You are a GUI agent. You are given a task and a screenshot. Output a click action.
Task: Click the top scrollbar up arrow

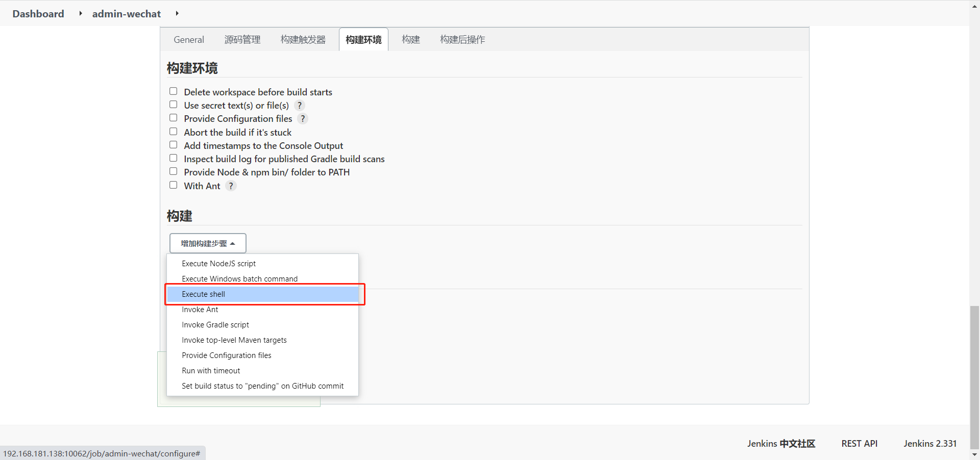click(x=974, y=6)
